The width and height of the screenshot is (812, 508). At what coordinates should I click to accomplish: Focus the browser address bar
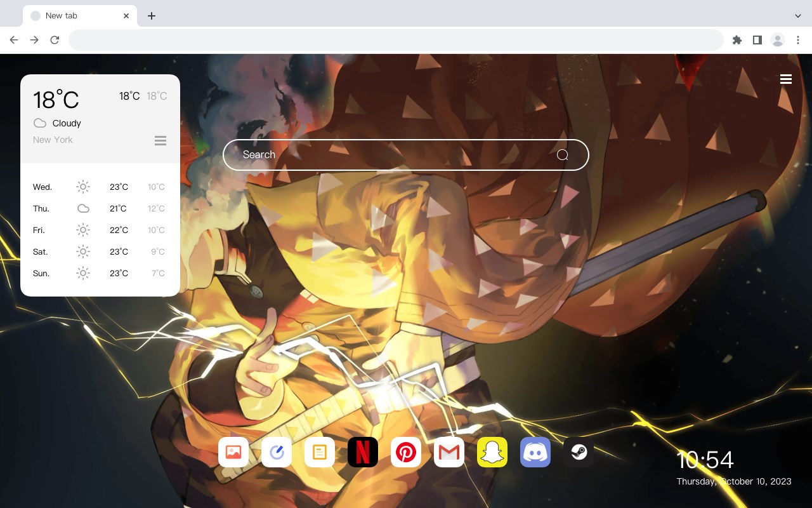pos(396,40)
